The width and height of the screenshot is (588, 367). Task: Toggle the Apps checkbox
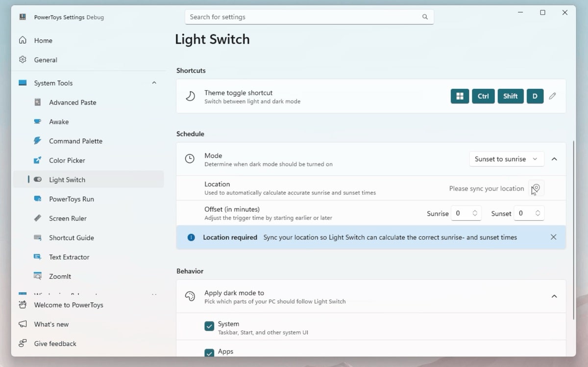coord(209,353)
